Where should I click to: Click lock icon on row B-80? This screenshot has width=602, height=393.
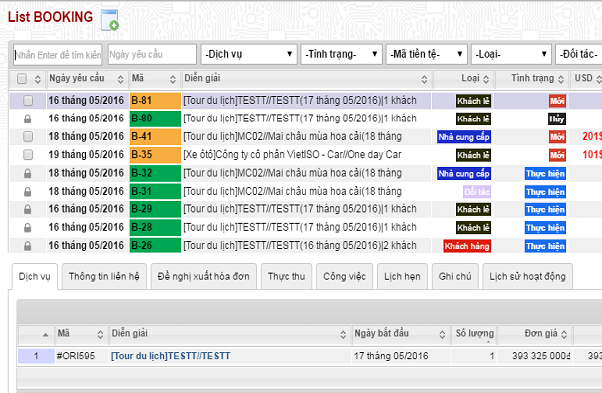pos(28,119)
